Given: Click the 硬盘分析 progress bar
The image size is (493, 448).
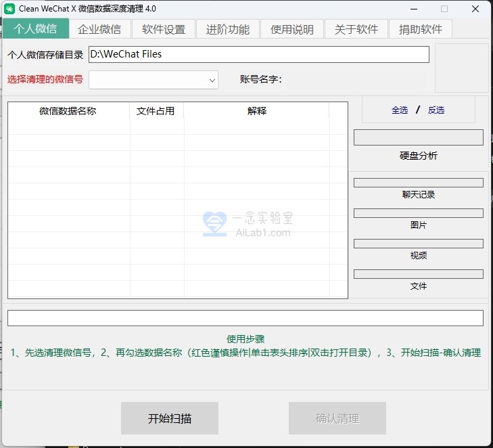Looking at the screenshot, I should (418, 137).
